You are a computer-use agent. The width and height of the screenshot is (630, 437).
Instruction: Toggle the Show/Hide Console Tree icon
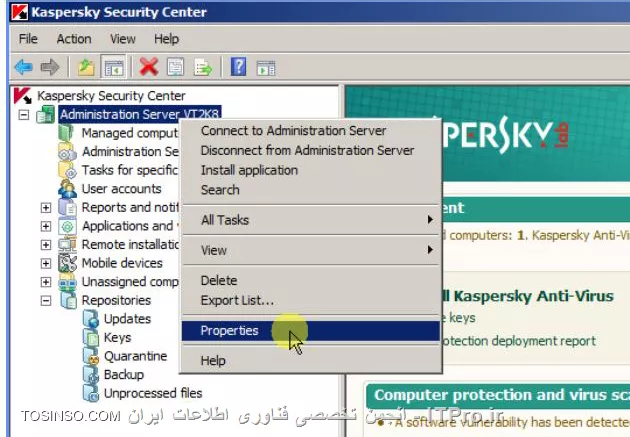(x=113, y=67)
